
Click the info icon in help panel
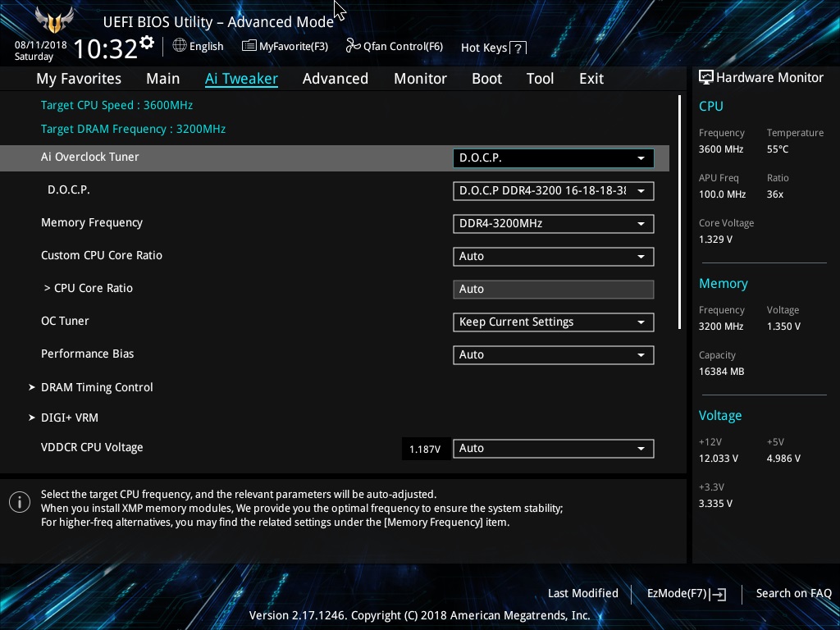(x=20, y=503)
